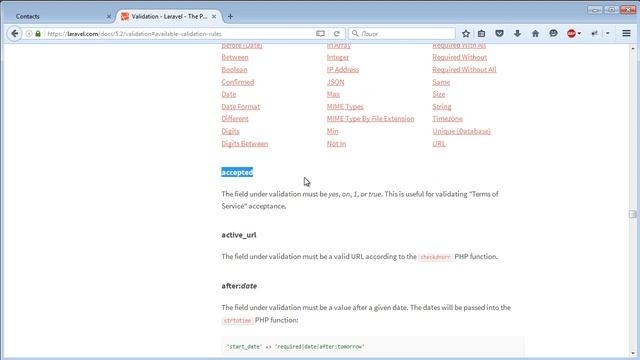Expand dropdown arrow next to extension icon
This screenshot has height=360, width=640.
pyautogui.click(x=608, y=33)
